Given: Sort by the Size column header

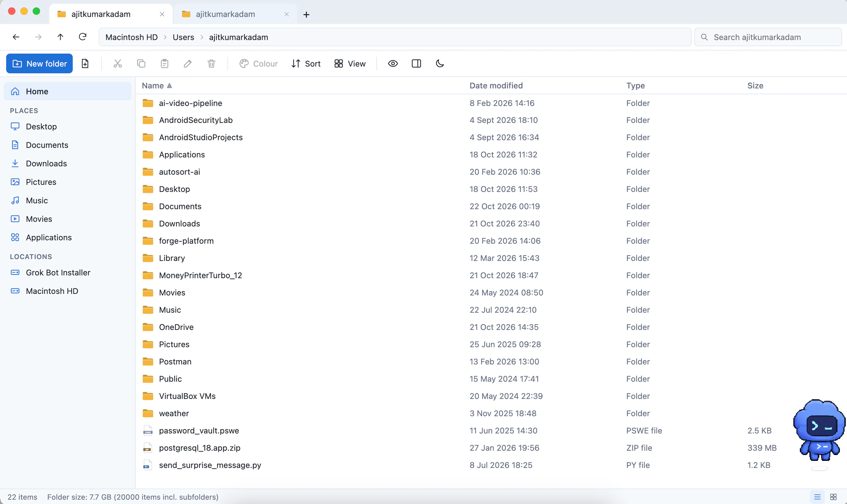Looking at the screenshot, I should pos(755,86).
